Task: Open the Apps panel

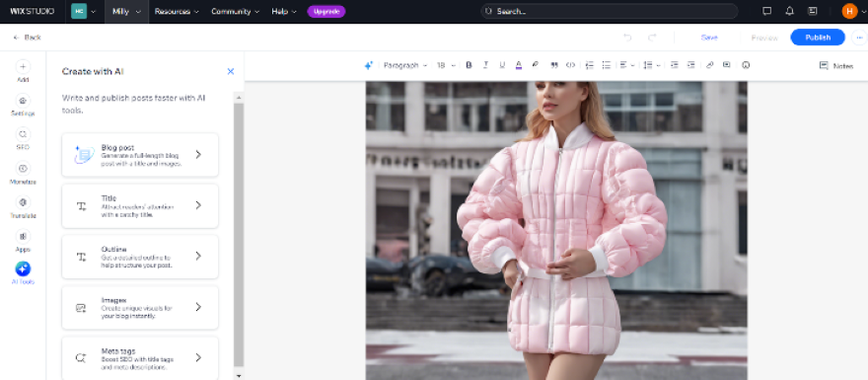Action: click(x=23, y=242)
